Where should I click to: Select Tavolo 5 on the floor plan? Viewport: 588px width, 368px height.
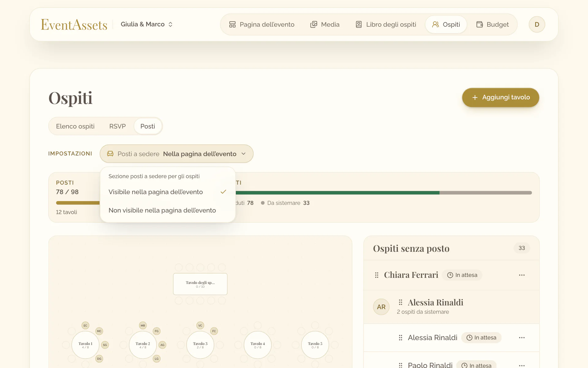point(315,345)
